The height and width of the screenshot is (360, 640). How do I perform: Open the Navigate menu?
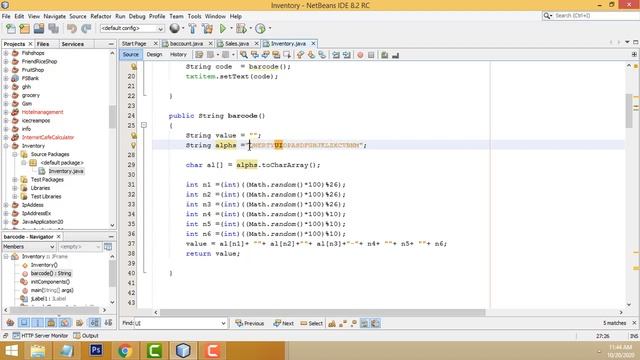coord(54,16)
